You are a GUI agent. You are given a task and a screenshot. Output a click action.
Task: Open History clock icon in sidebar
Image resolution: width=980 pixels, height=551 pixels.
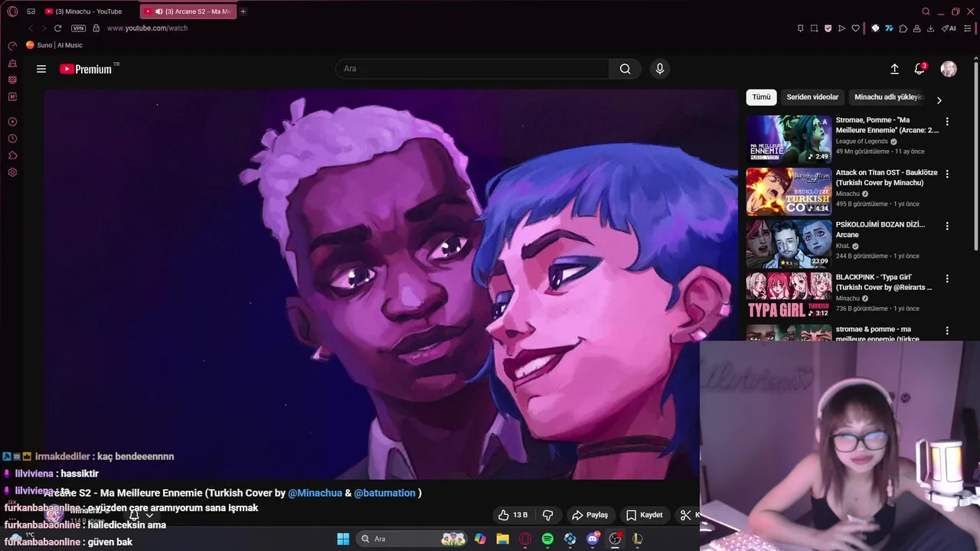click(12, 139)
